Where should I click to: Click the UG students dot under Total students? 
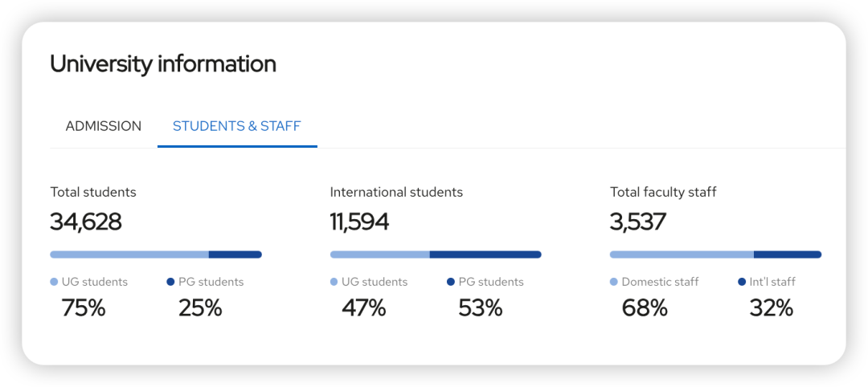pos(54,282)
